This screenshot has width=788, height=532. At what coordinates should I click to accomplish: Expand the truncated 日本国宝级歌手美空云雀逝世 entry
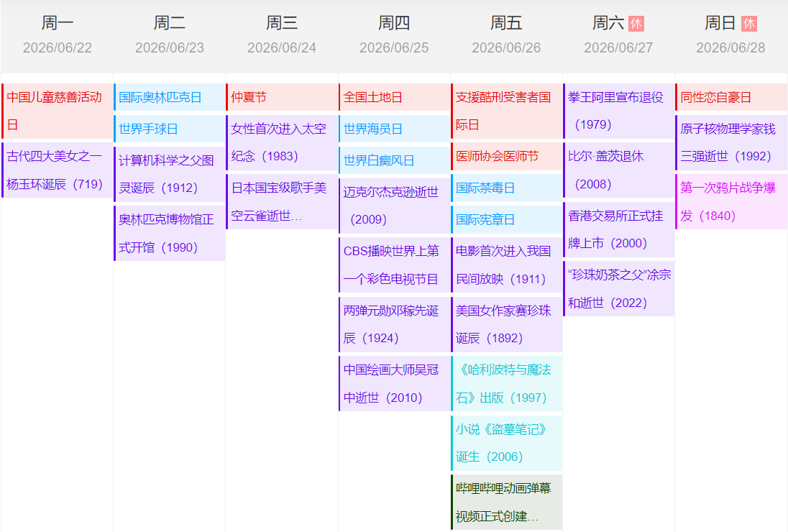click(282, 201)
